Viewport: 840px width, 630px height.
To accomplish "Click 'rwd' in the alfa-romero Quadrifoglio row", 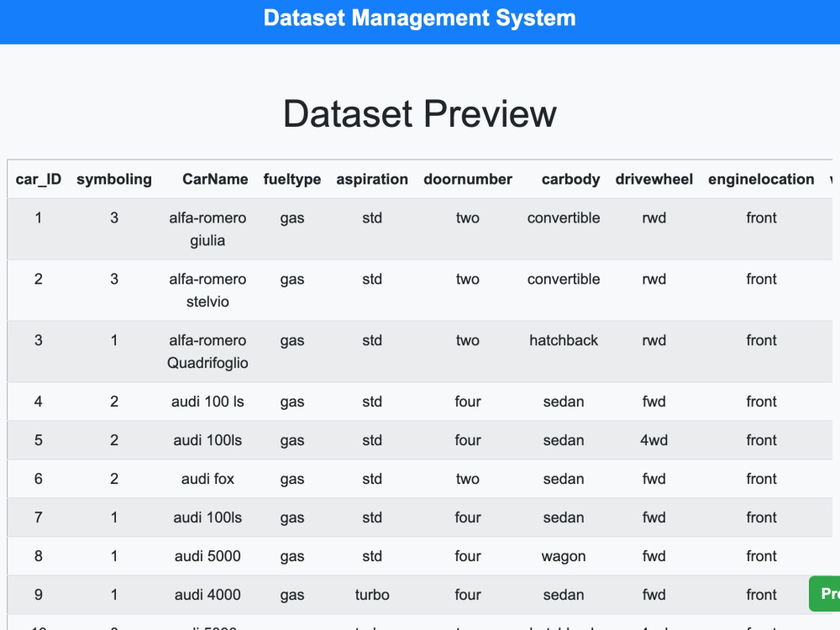I will pos(654,341).
